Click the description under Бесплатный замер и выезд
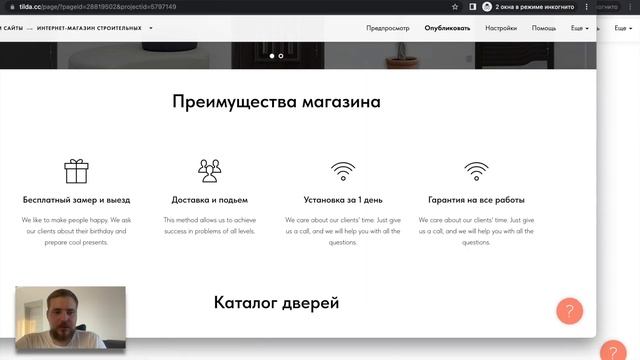This screenshot has width=640, height=360. [x=76, y=231]
